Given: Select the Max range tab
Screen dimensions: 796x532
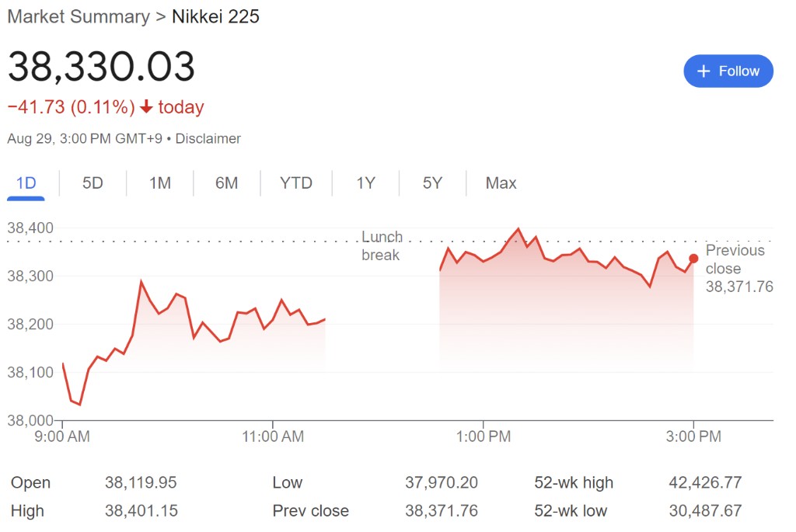Looking at the screenshot, I should click(x=501, y=183).
